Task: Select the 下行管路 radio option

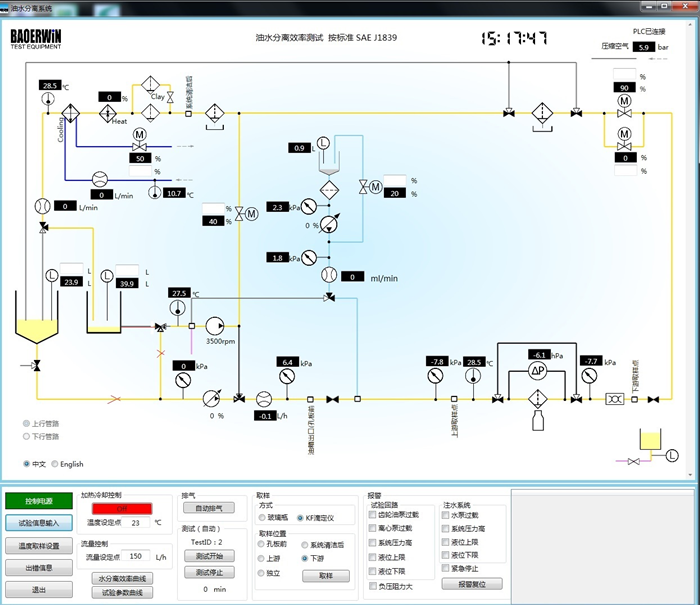Action: point(26,436)
